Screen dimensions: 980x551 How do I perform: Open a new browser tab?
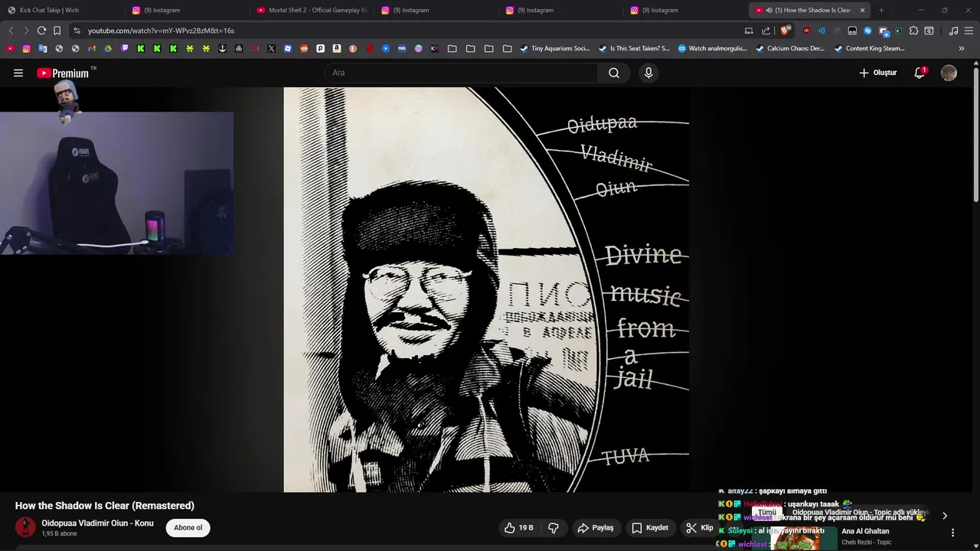[x=881, y=10]
